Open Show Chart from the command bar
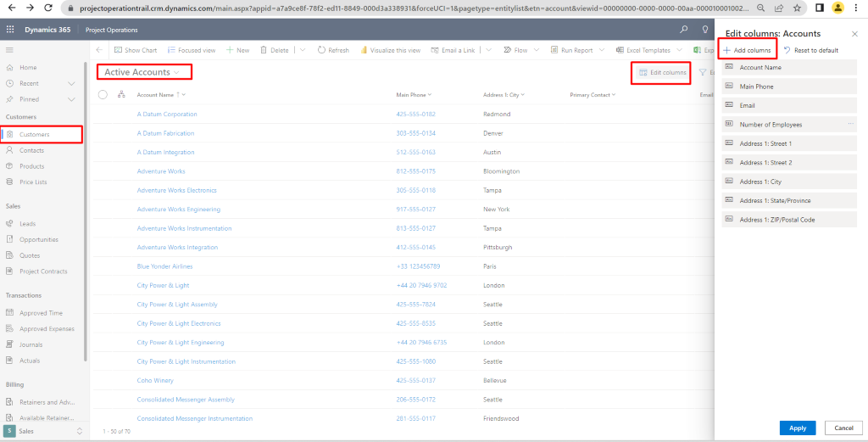This screenshot has height=442, width=868. tap(136, 50)
